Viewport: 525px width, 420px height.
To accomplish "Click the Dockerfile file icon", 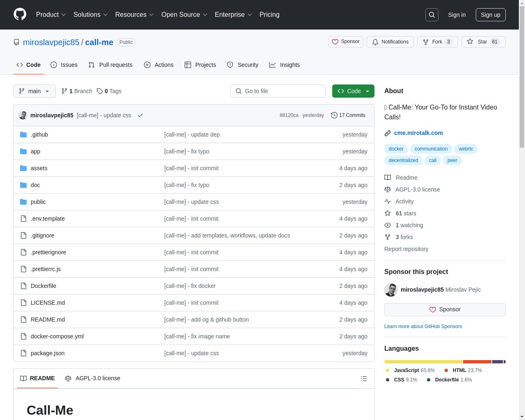I will (x=23, y=286).
